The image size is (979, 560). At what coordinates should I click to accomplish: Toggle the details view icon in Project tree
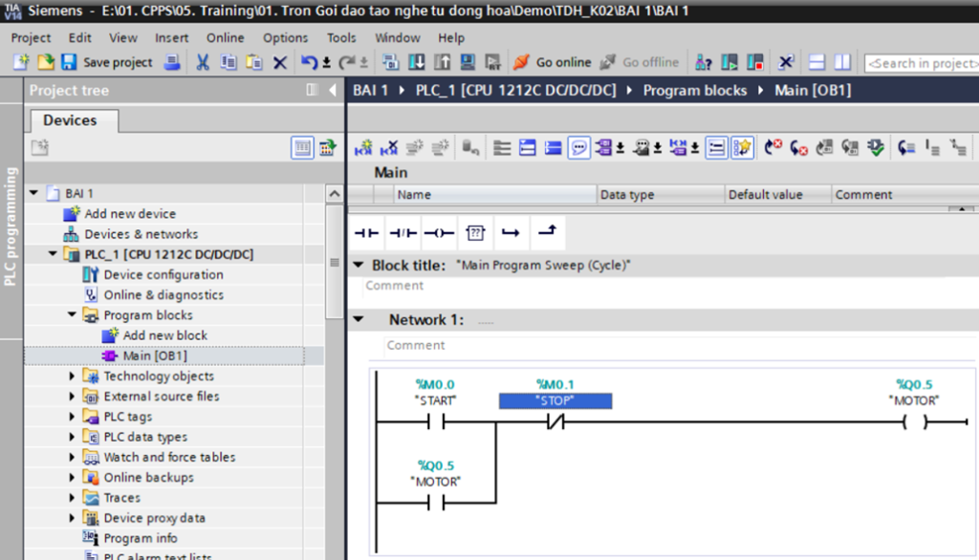coord(302,148)
